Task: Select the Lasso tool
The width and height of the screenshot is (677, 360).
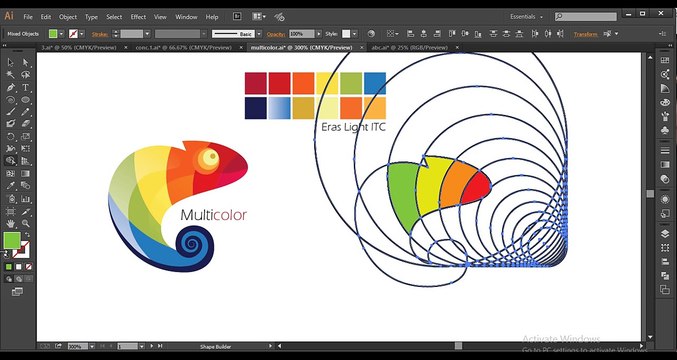Action: 25,75
